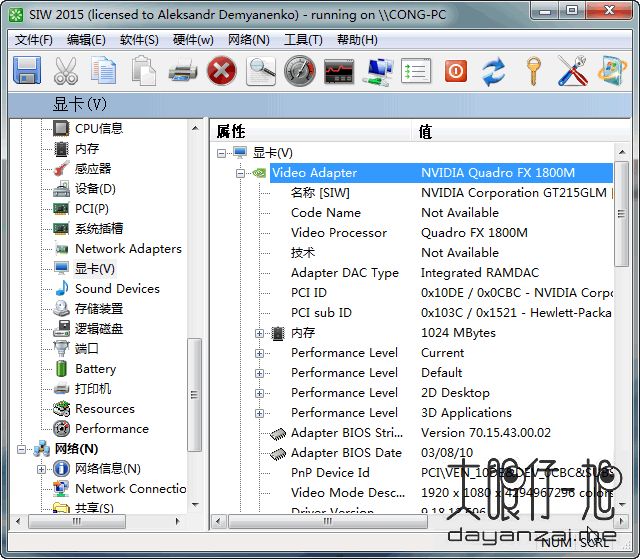Expand the 内存 1024 MBytes row
The height and width of the screenshot is (559, 640).
pyautogui.click(x=259, y=333)
